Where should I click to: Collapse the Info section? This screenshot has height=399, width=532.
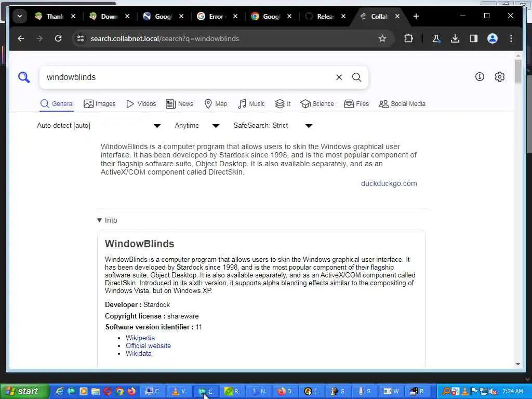[x=107, y=220]
